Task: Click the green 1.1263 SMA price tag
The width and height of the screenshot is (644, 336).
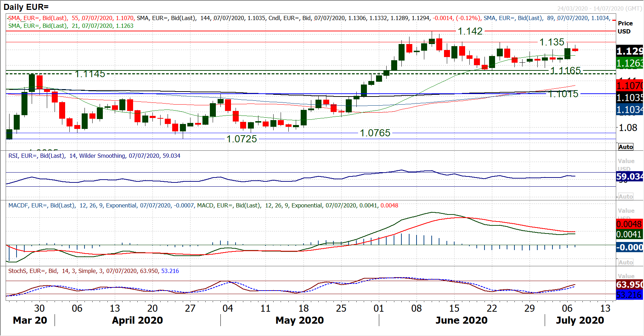Action: [629, 63]
